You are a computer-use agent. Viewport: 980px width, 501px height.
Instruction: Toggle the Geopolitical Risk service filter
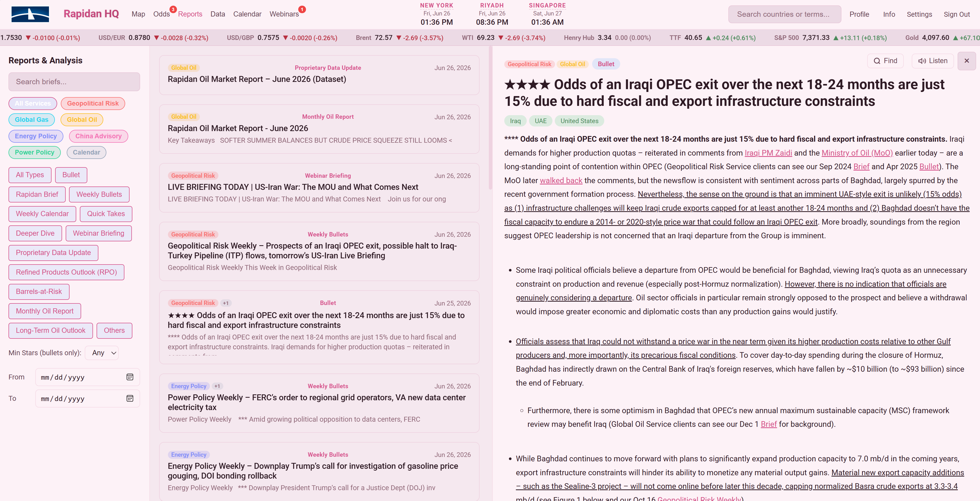point(93,104)
